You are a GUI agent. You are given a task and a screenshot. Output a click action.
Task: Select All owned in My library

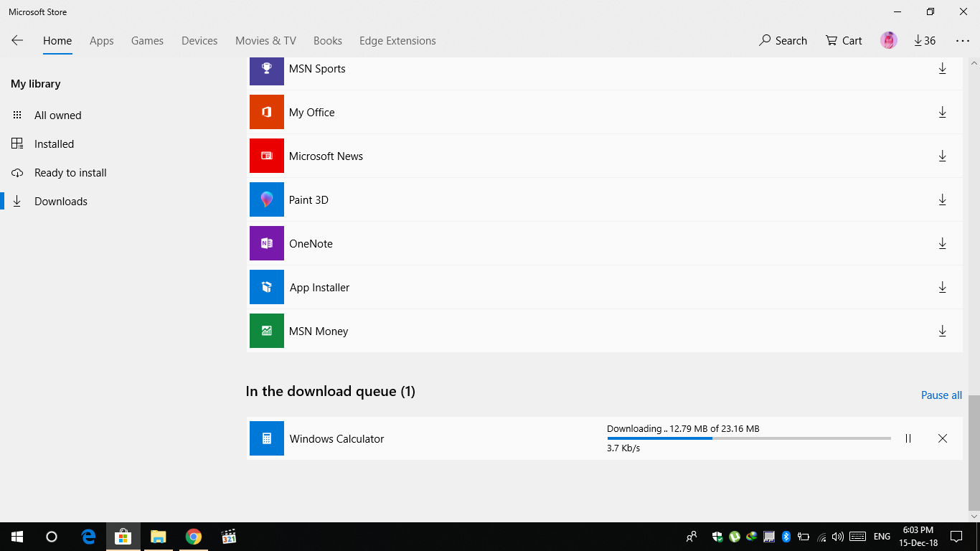57,115
